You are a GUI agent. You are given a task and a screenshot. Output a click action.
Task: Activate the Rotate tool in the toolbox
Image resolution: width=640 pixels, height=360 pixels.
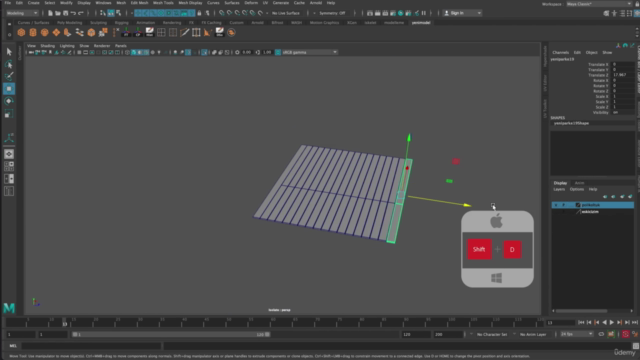(9, 101)
